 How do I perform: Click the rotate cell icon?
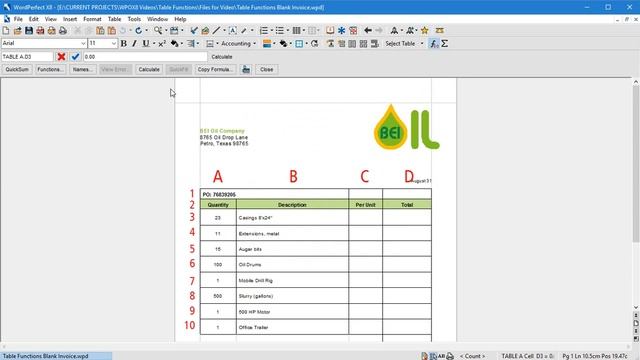(x=314, y=43)
